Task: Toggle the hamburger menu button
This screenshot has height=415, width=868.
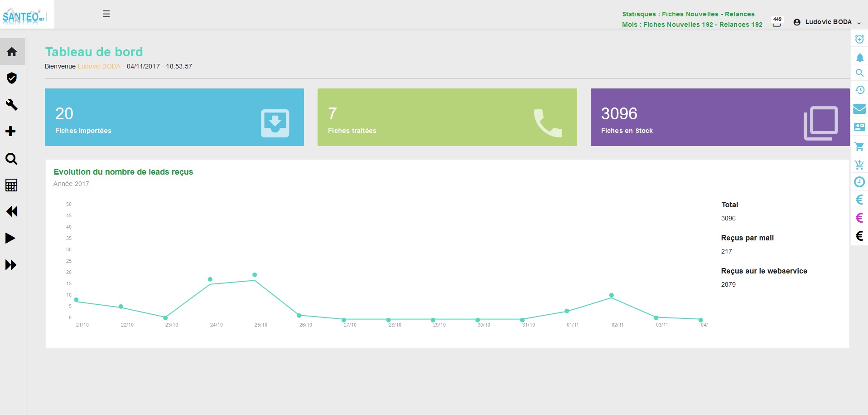Action: tap(106, 14)
